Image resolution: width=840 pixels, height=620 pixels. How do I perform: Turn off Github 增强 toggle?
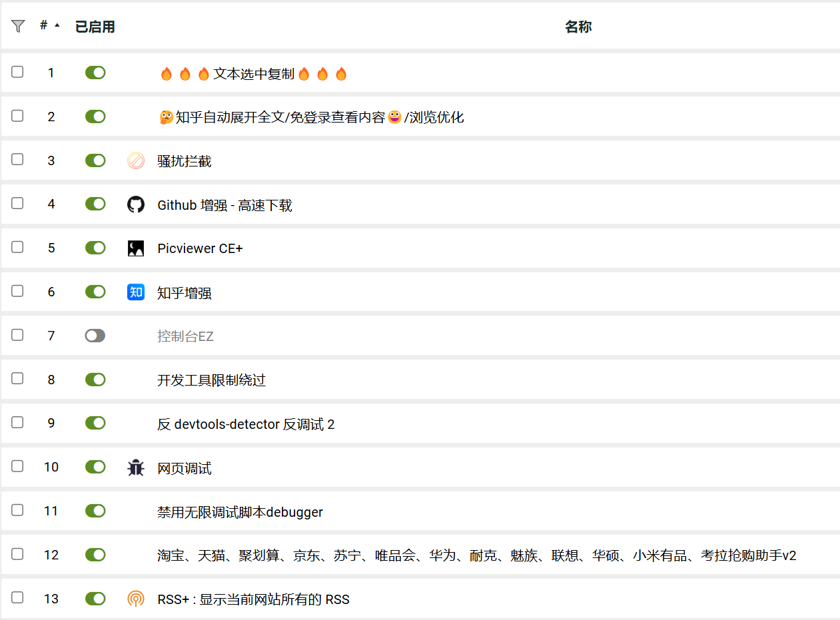(95, 204)
